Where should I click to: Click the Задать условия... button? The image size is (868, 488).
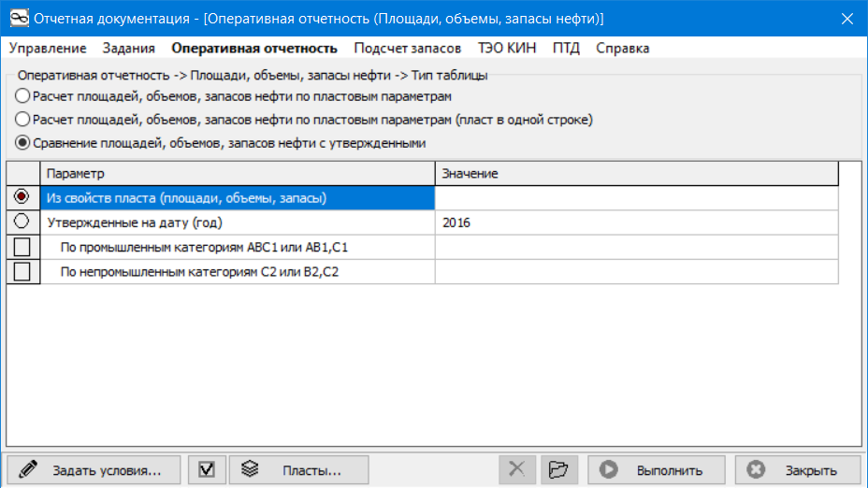pos(94,469)
